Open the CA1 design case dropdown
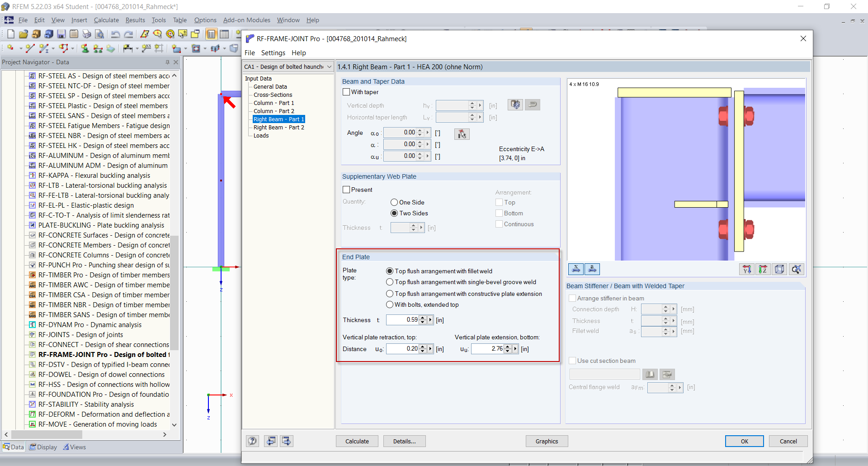This screenshot has height=466, width=868. pyautogui.click(x=330, y=67)
